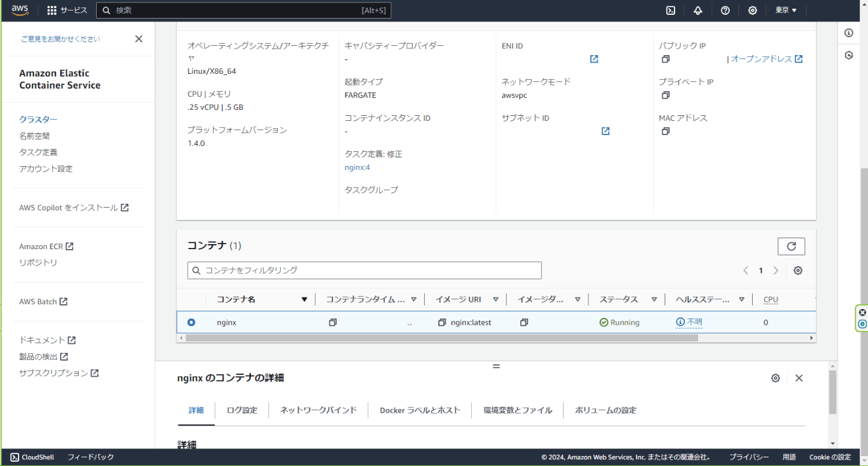Viewport: 868px width, 466px height.
Task: Open Cookie の設定 in the footer
Action: pos(830,457)
